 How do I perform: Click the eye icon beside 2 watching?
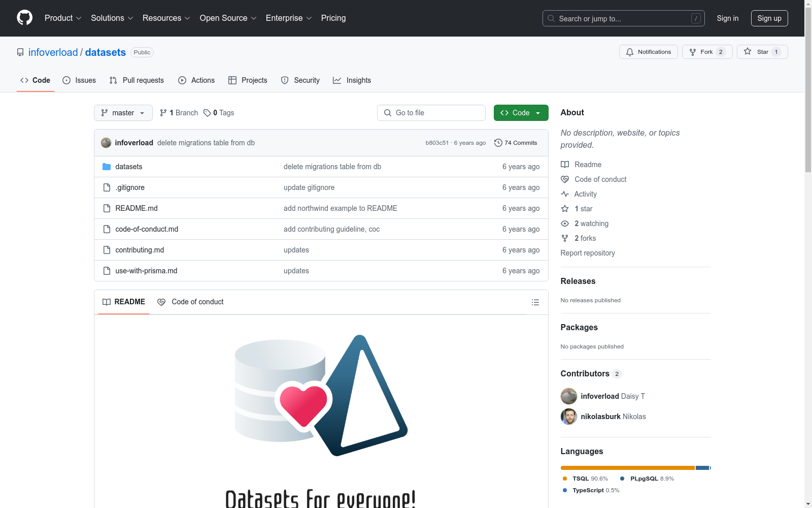coord(565,224)
